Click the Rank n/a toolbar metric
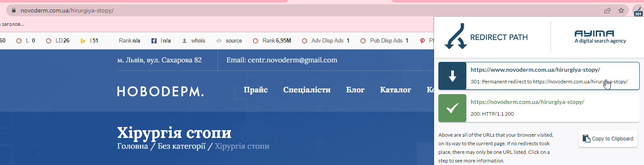 [x=129, y=41]
